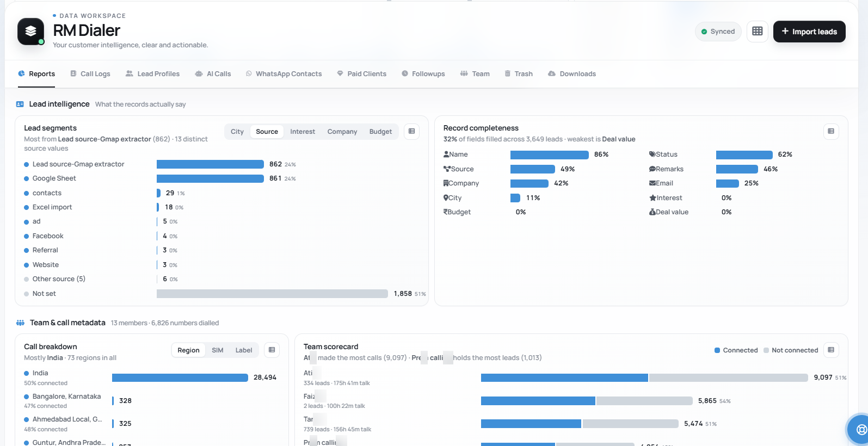Viewport: 868px width, 446px height.
Task: Click the Lead intelligence section icon
Action: pyautogui.click(x=20, y=104)
